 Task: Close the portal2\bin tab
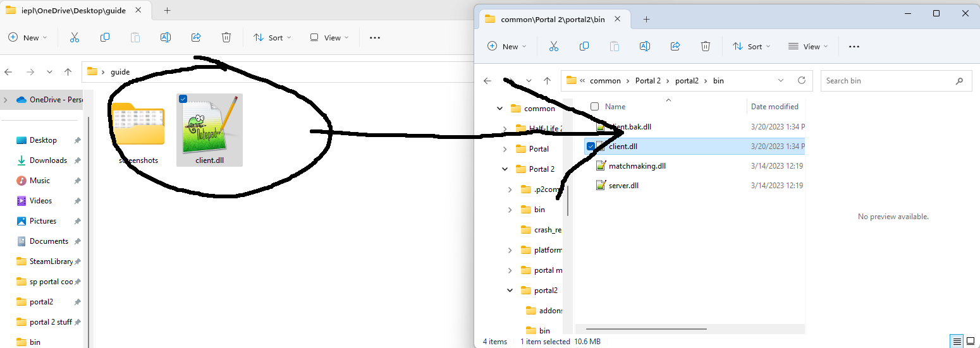pos(618,20)
